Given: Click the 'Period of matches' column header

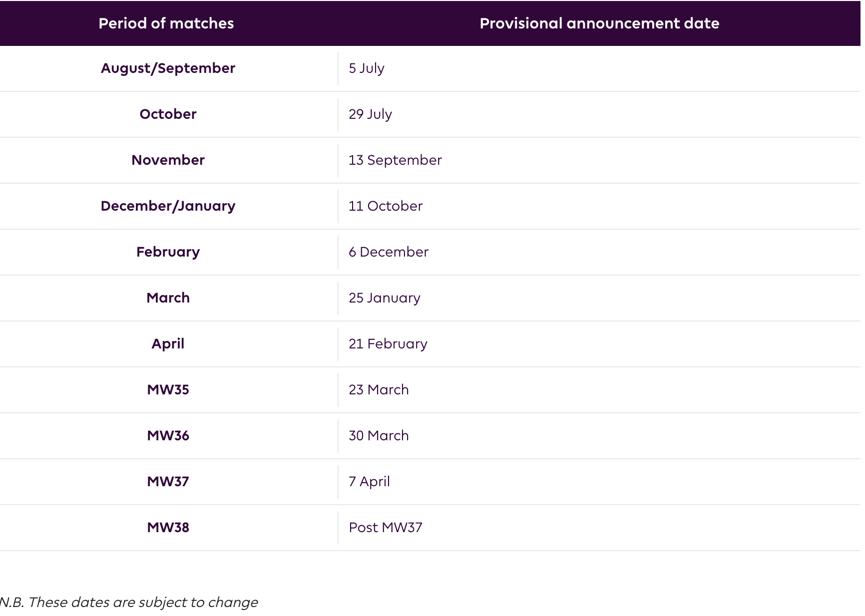Looking at the screenshot, I should (x=166, y=23).
